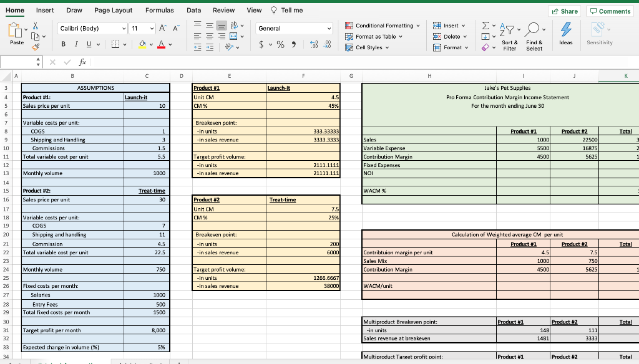Click the Insert cells button
This screenshot has height=364, width=639.
449,26
